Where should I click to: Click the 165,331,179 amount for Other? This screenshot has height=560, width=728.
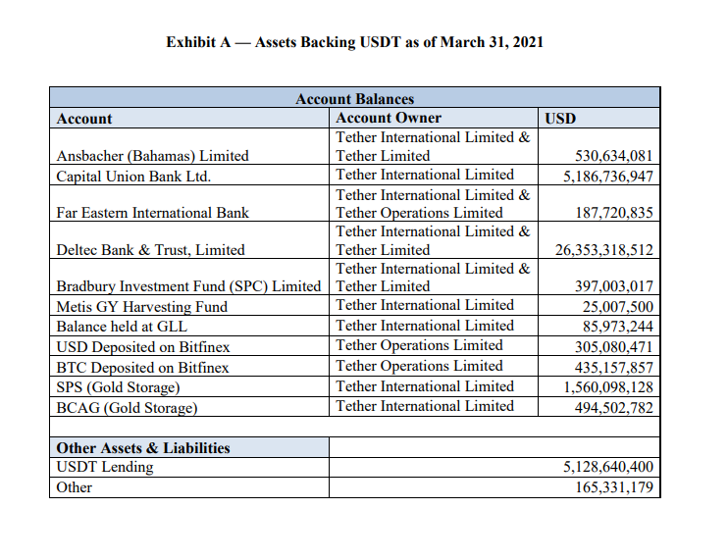[x=613, y=486]
